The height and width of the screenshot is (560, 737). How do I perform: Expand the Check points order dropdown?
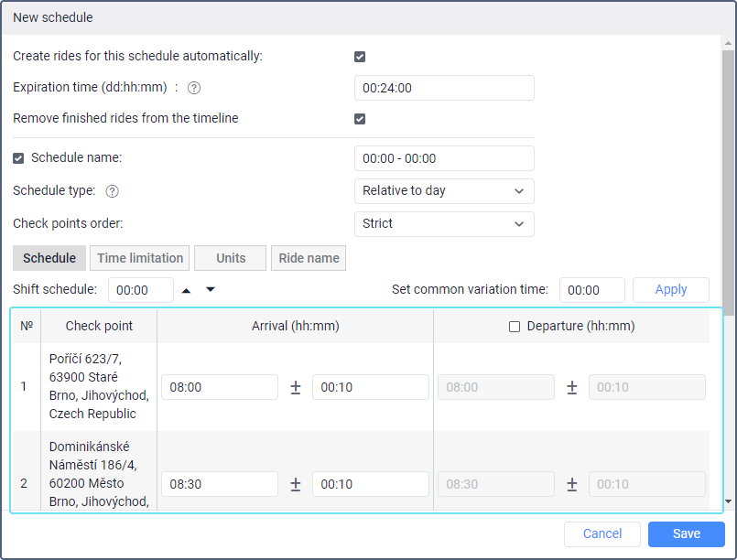point(444,224)
